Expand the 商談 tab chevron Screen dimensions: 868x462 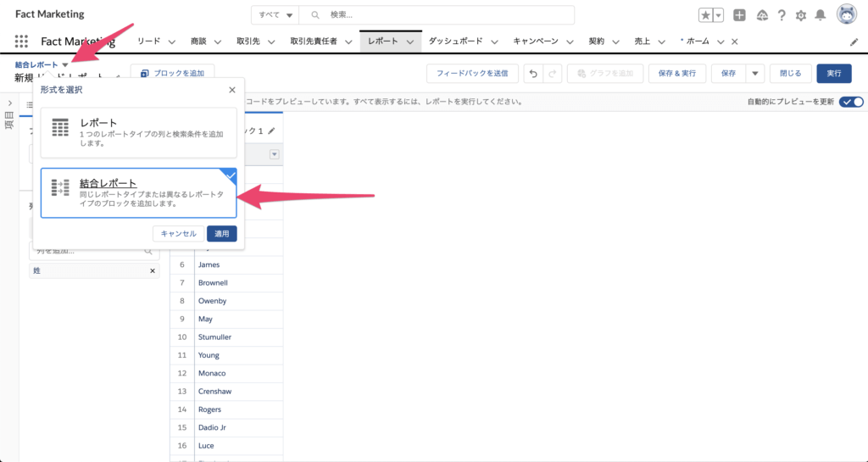[218, 42]
